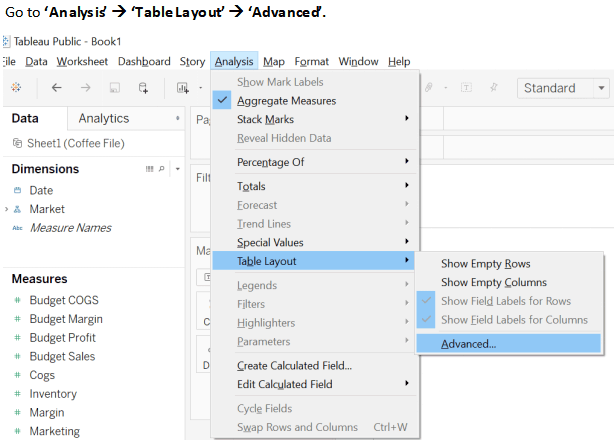Select Sheet1 (Coffee File) data source
614x442 pixels.
tap(76, 143)
